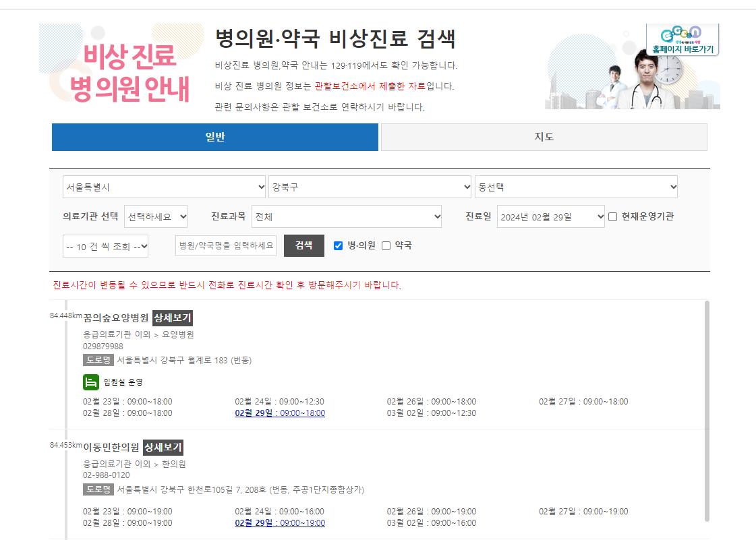Image resolution: width=756 pixels, height=540 pixels.
Task: Enable the 현재운영기관 checkbox
Action: [613, 217]
